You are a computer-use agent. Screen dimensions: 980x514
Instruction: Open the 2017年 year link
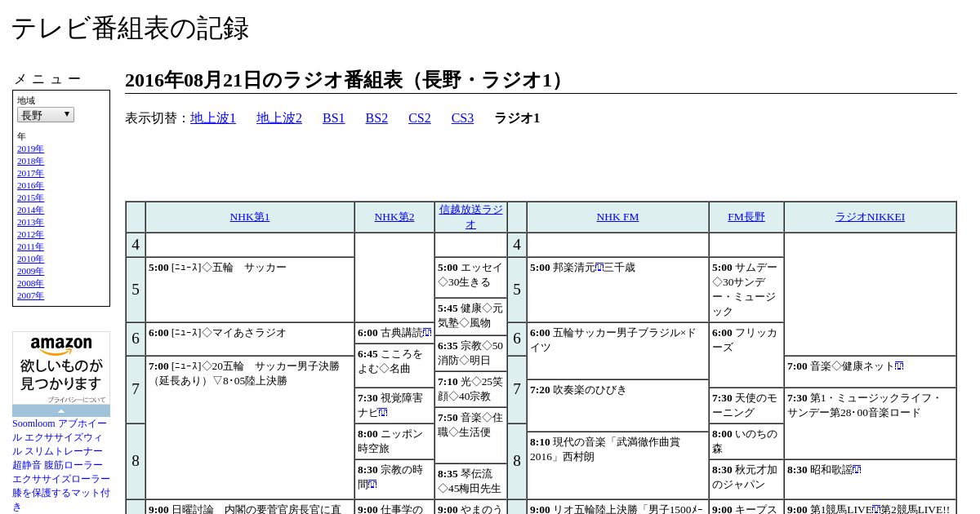(x=31, y=173)
